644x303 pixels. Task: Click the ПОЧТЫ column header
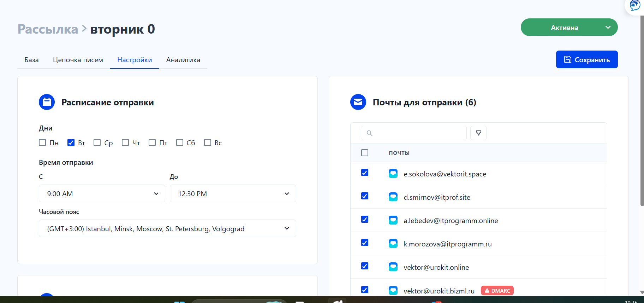click(x=399, y=153)
